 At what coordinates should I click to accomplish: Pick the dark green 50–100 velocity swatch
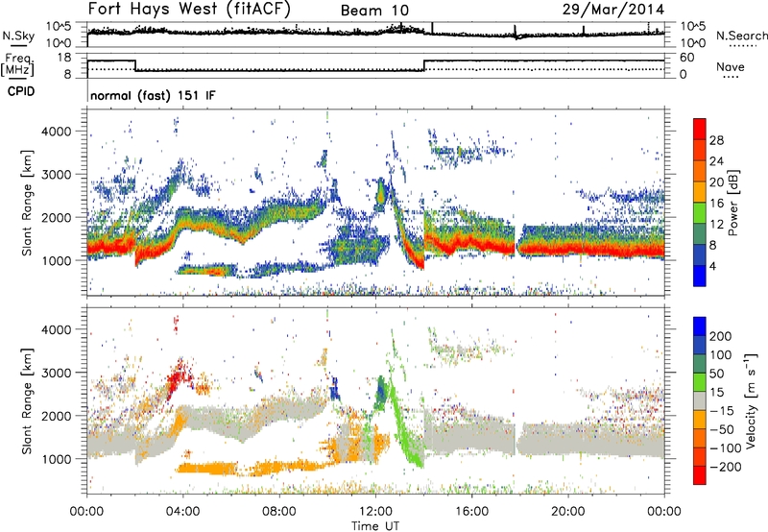700,364
